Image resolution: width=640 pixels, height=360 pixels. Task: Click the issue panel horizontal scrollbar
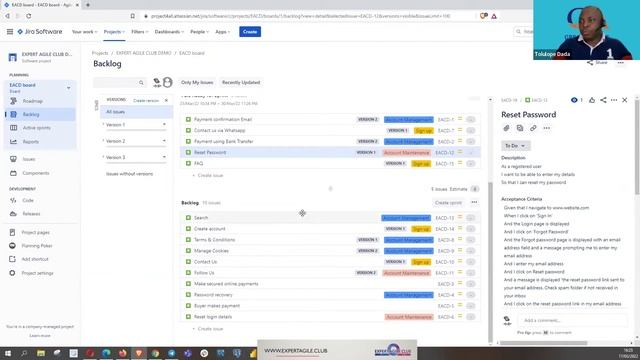coord(543,343)
